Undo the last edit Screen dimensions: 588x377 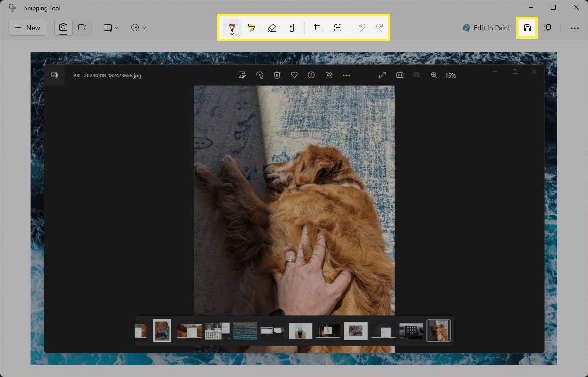click(x=362, y=28)
